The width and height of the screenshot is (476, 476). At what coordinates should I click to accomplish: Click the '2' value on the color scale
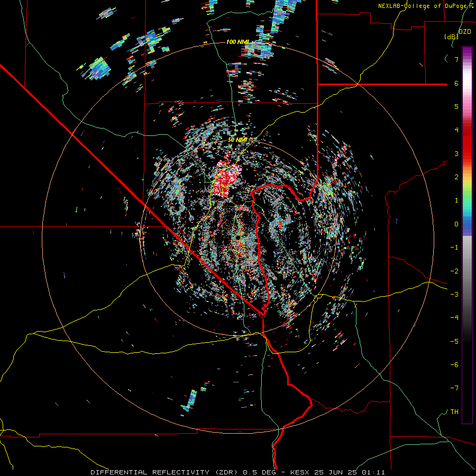pos(456,177)
